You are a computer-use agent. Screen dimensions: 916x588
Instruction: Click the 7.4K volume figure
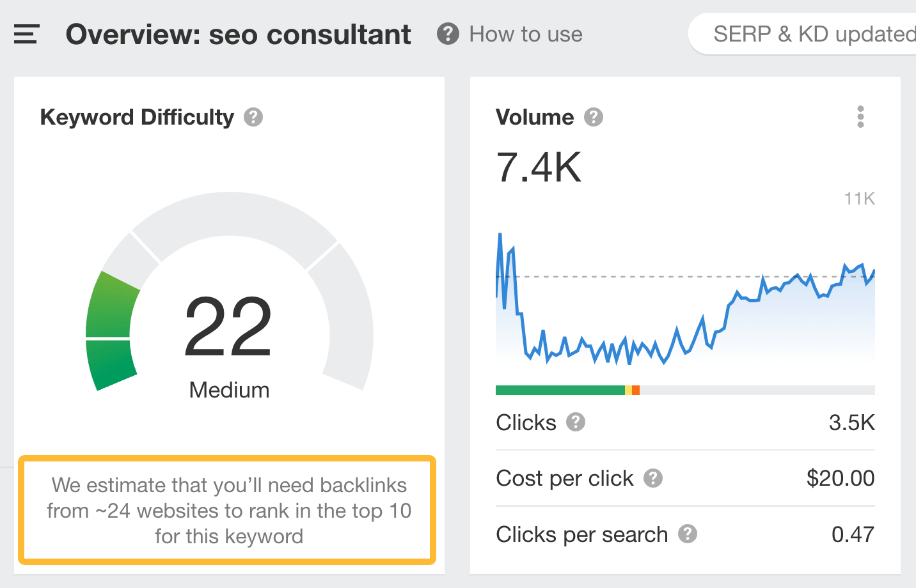point(539,167)
